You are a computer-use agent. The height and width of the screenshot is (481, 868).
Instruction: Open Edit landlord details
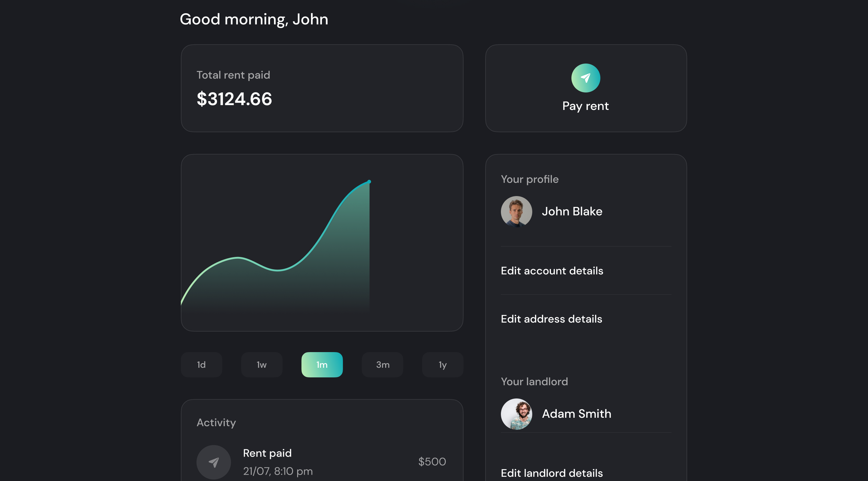[552, 473]
